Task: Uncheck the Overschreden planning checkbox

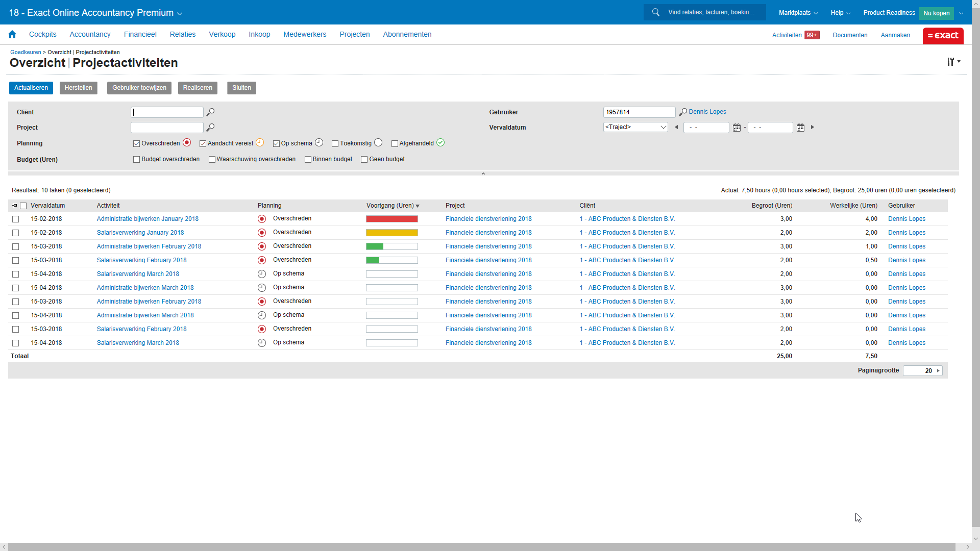Action: (136, 144)
